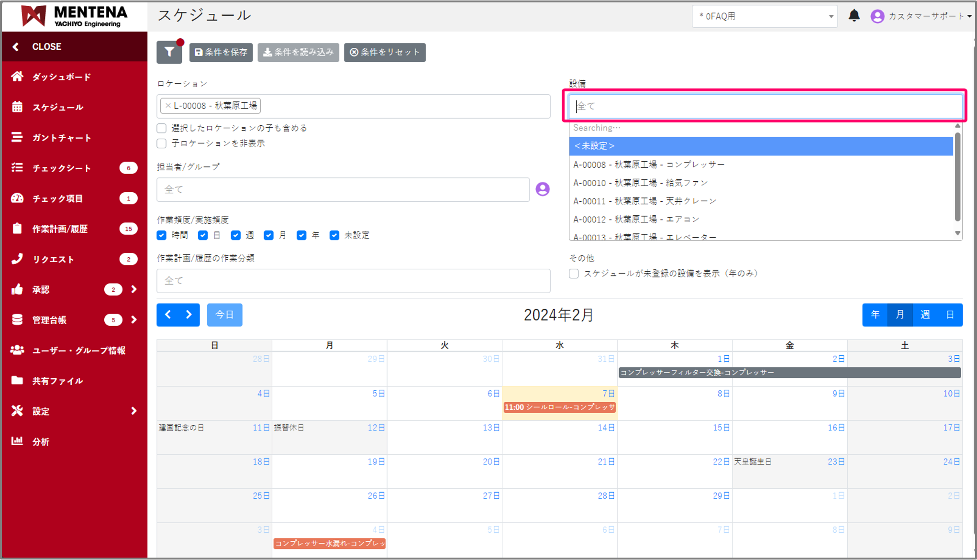
Task: Click the filter funnel icon
Action: [169, 52]
